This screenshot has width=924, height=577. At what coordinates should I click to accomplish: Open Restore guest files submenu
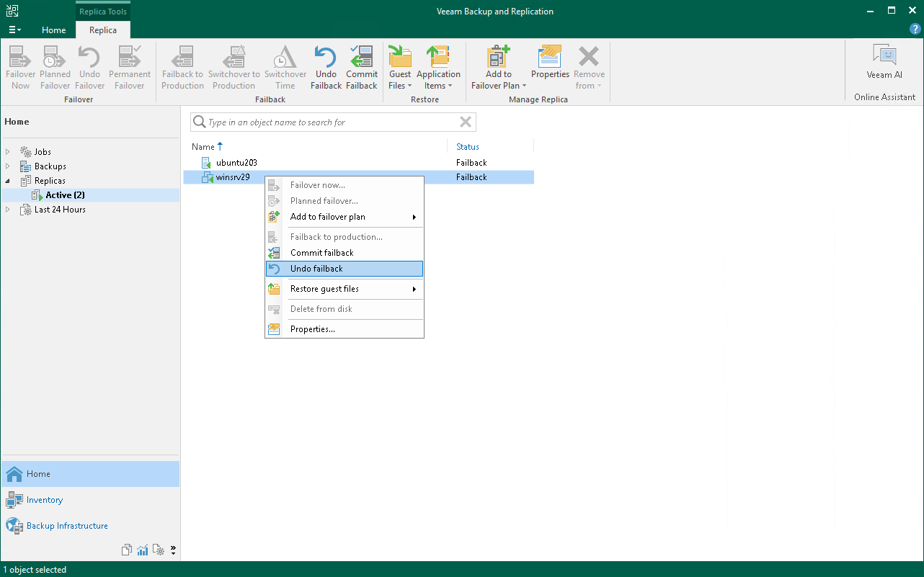[345, 289]
